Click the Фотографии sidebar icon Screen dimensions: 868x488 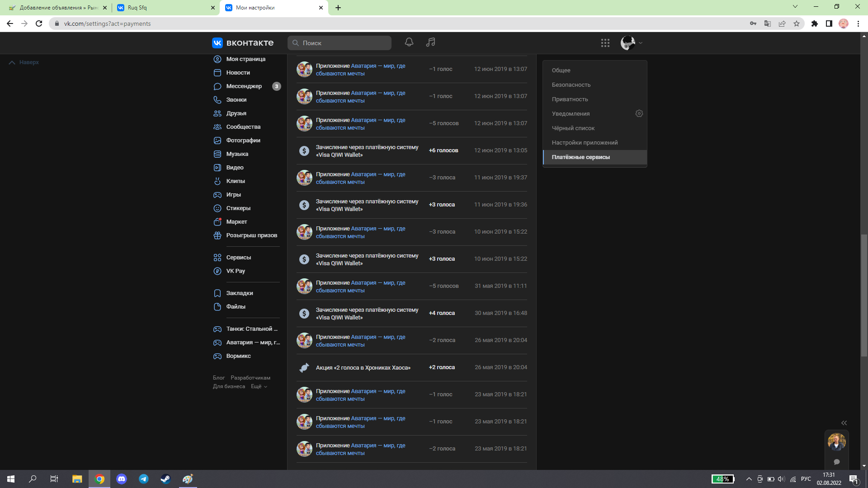217,141
